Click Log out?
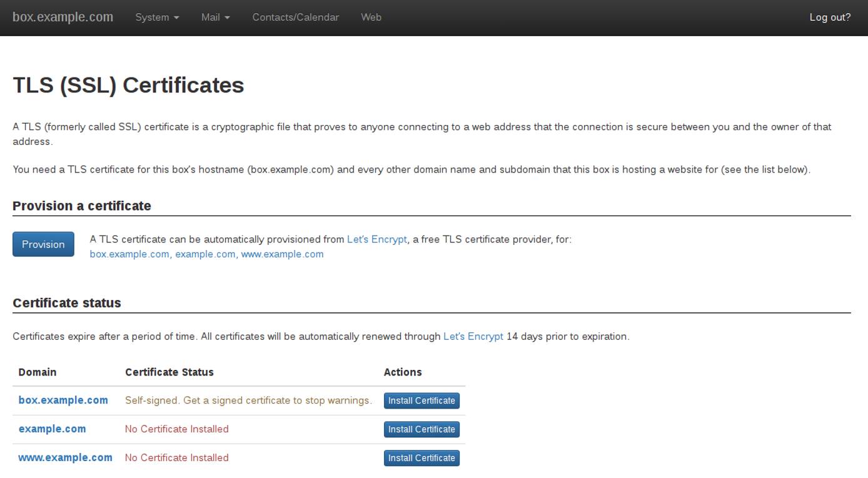 pyautogui.click(x=830, y=17)
